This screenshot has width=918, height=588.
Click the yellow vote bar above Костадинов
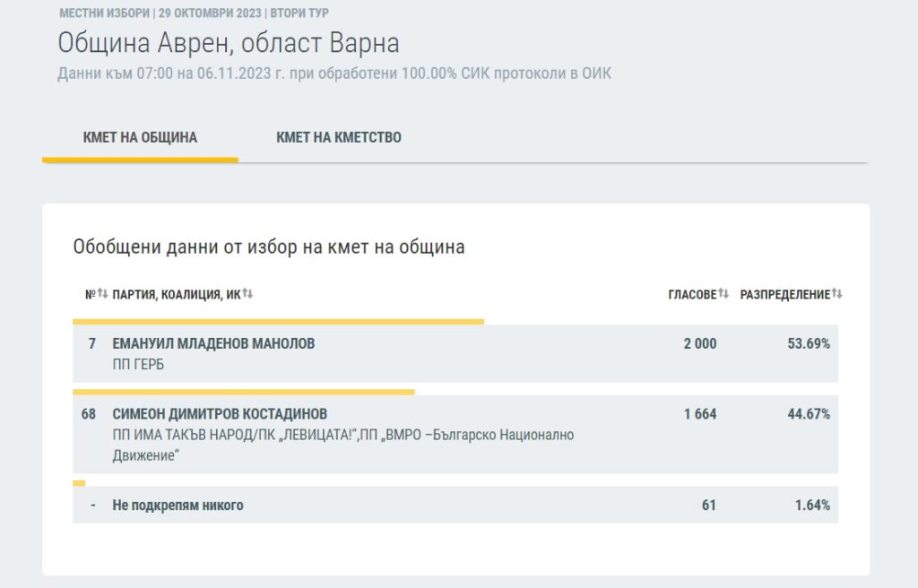pyautogui.click(x=244, y=392)
